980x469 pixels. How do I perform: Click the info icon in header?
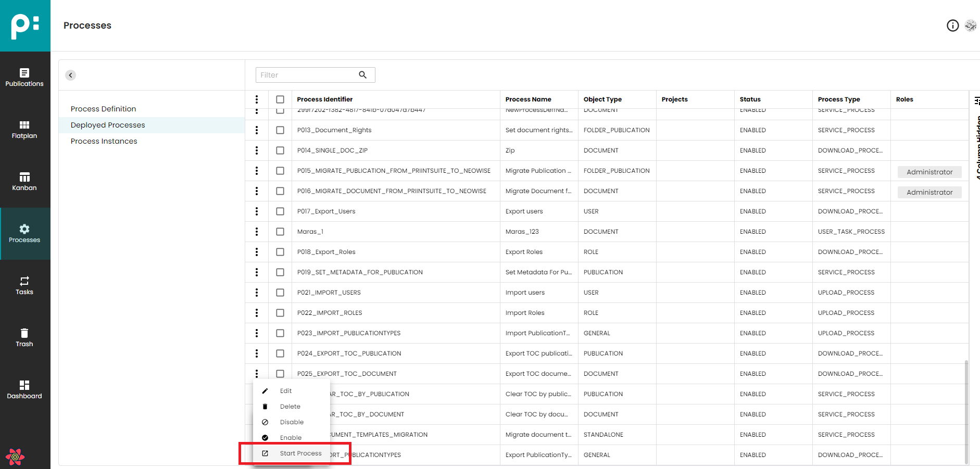952,26
